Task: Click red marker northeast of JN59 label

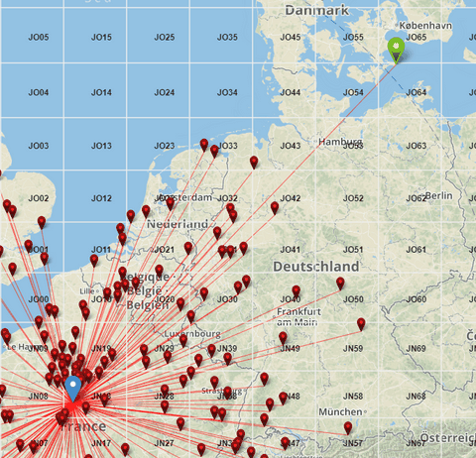Action: point(361,324)
